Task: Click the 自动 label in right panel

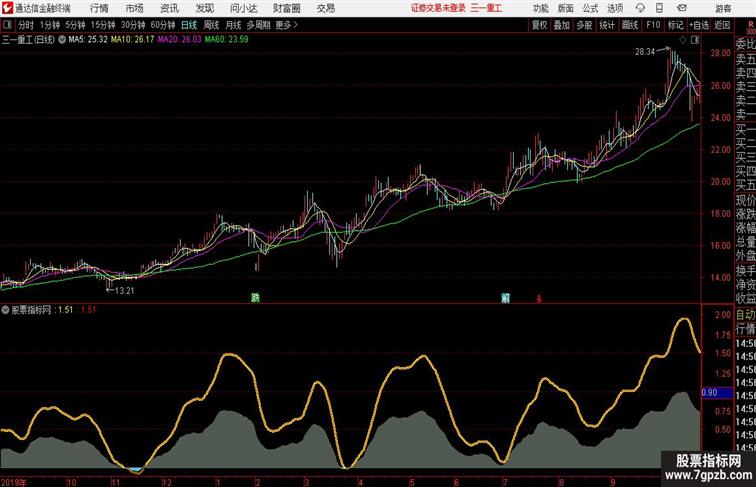Action: 745,315
